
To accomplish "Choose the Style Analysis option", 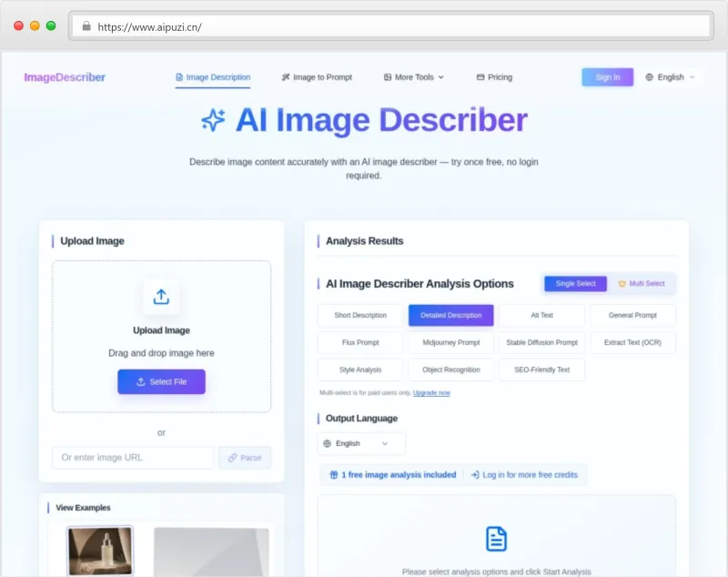I will coord(360,370).
